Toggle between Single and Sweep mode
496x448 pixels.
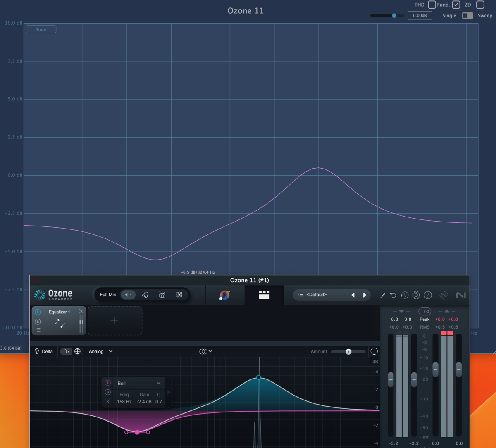click(467, 15)
